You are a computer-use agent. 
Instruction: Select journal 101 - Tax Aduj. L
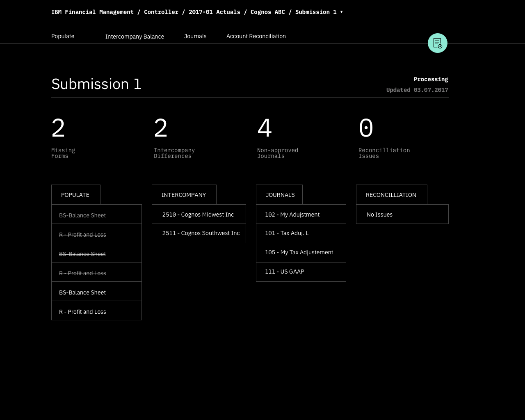301,233
